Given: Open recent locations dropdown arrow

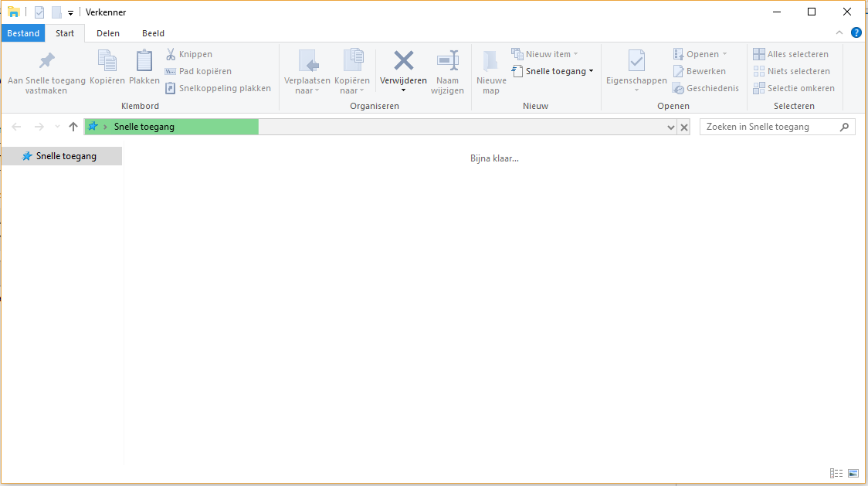Looking at the screenshot, I should [x=57, y=127].
